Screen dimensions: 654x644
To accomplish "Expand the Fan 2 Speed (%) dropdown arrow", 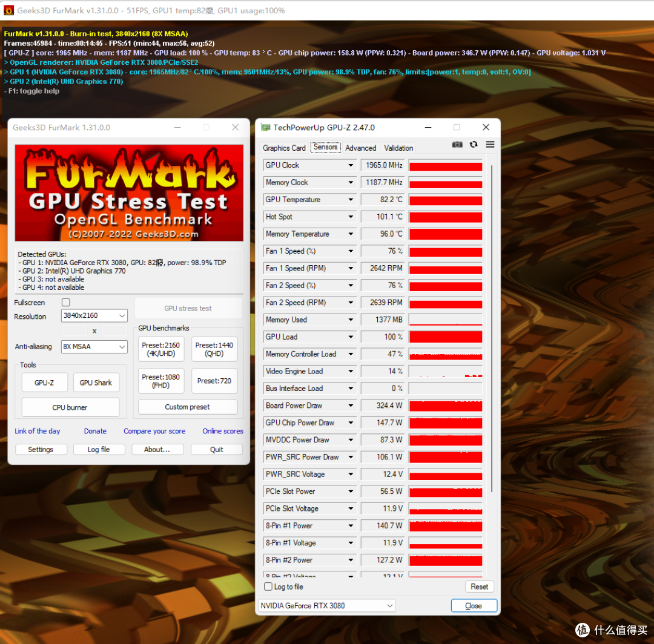I will tap(351, 286).
